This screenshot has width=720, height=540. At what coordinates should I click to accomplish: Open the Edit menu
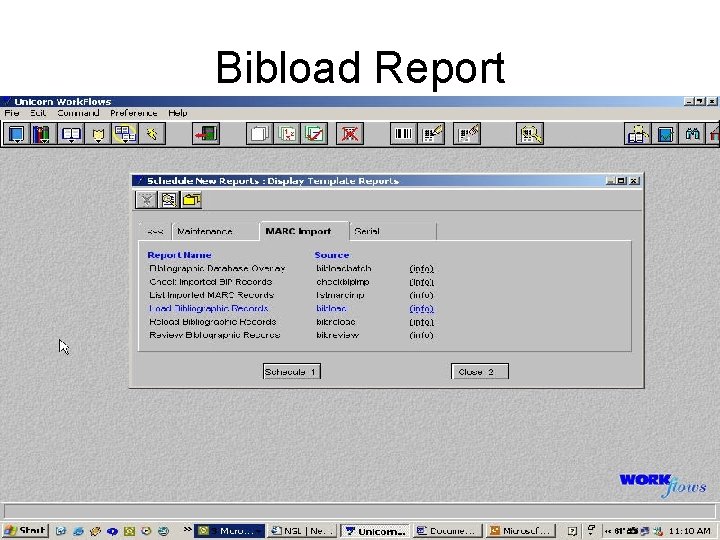(x=38, y=113)
